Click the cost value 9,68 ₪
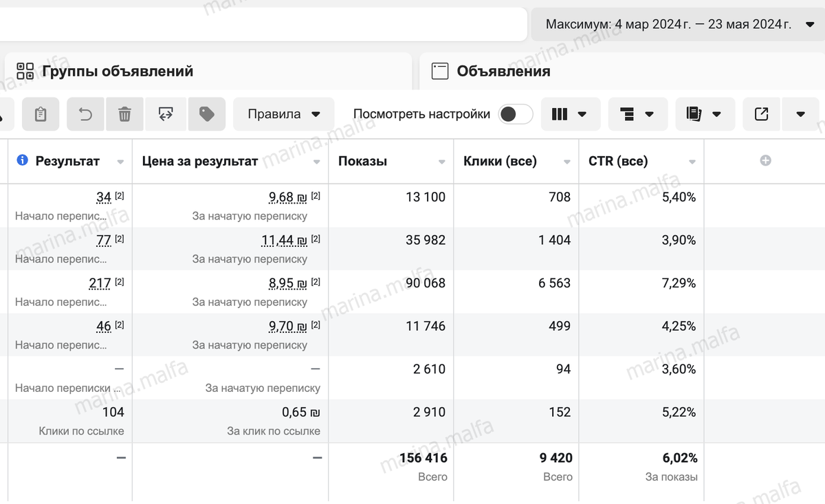The width and height of the screenshot is (825, 504). pyautogui.click(x=288, y=197)
